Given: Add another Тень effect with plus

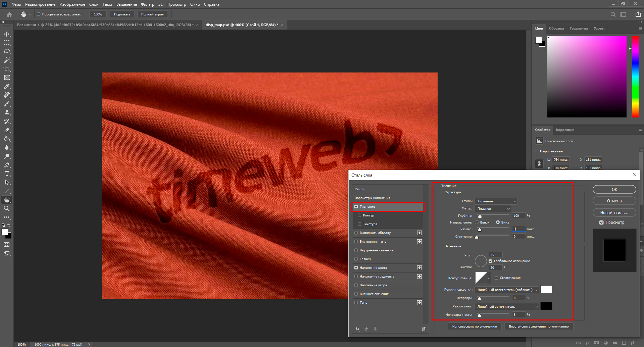Looking at the screenshot, I should pyautogui.click(x=419, y=303).
